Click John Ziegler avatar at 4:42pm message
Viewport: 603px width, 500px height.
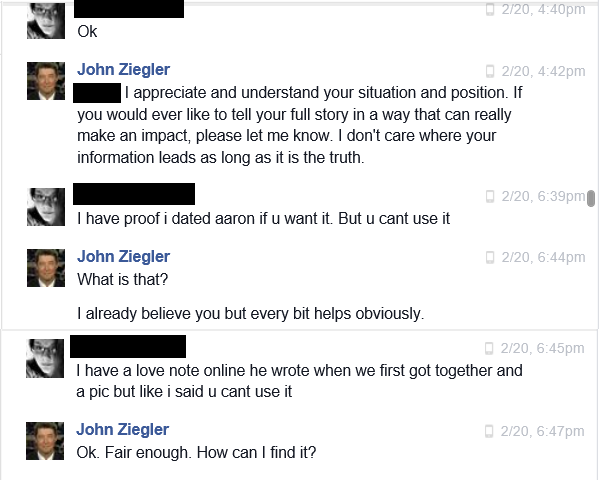[46, 81]
